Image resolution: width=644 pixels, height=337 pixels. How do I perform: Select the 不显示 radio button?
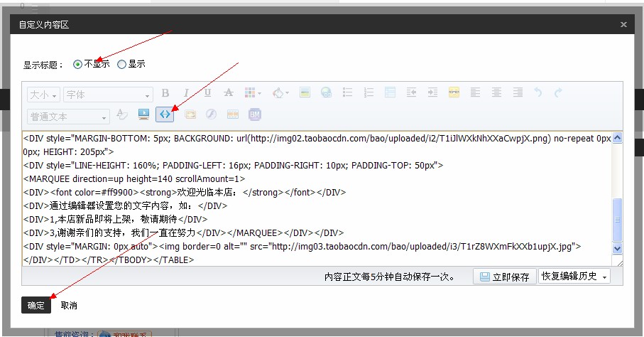[77, 64]
